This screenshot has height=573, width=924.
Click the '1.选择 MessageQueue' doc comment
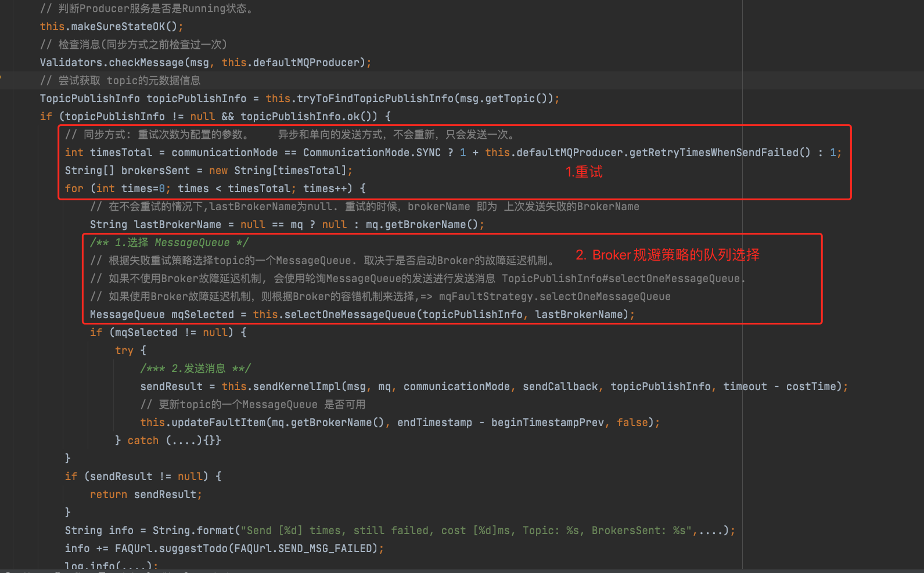169,243
